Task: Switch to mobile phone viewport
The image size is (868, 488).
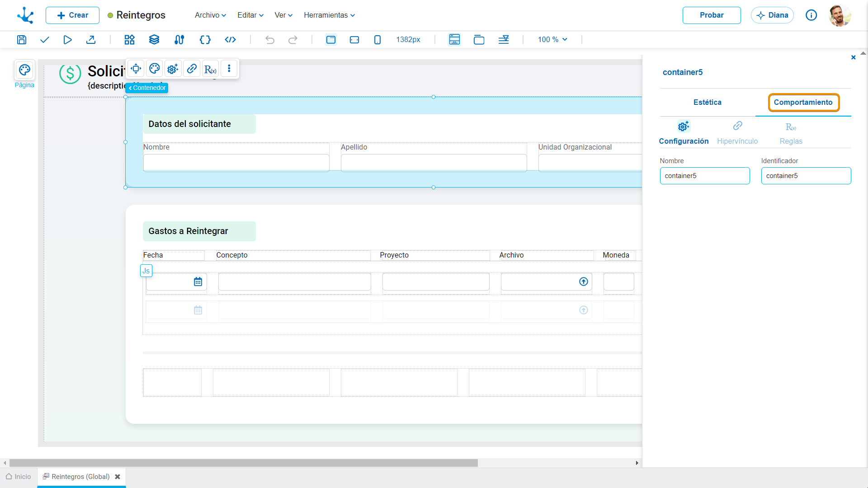Action: coord(377,40)
